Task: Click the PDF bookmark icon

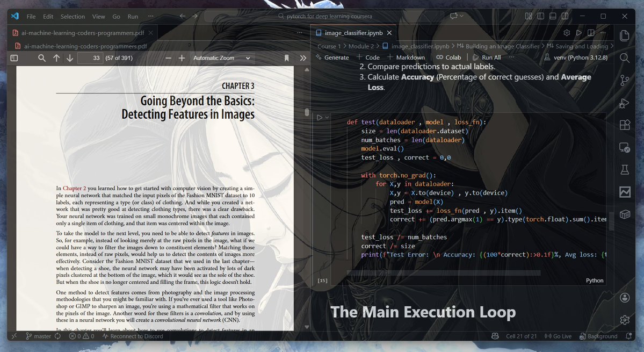Action: point(287,58)
